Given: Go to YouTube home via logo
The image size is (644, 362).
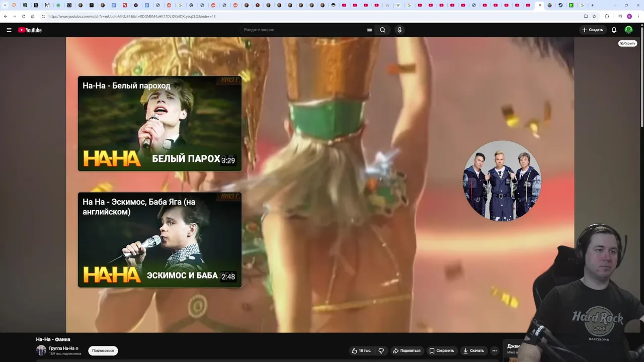Looking at the screenshot, I should coord(30,30).
